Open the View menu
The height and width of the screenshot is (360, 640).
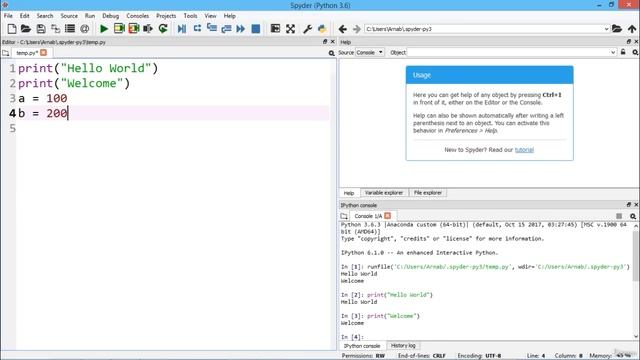tap(211, 16)
